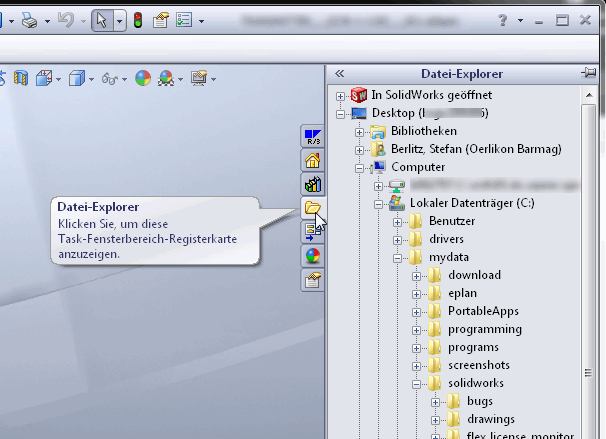The width and height of the screenshot is (606, 439).
Task: Open the Display Style dropdown arrow
Action: pos(91,80)
